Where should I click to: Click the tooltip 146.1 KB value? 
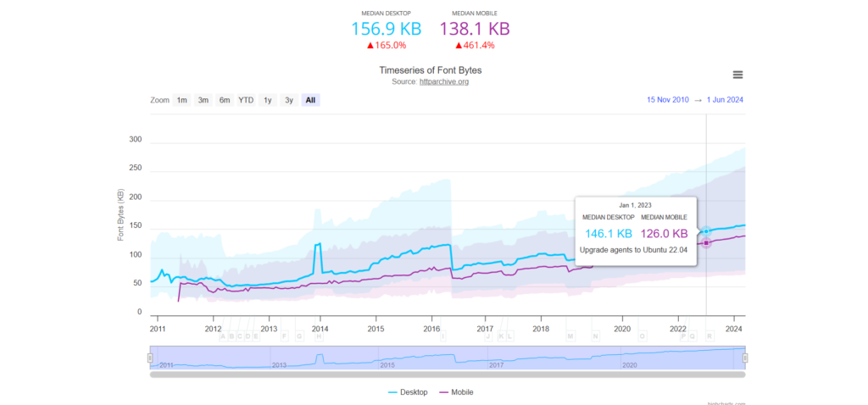tap(609, 234)
